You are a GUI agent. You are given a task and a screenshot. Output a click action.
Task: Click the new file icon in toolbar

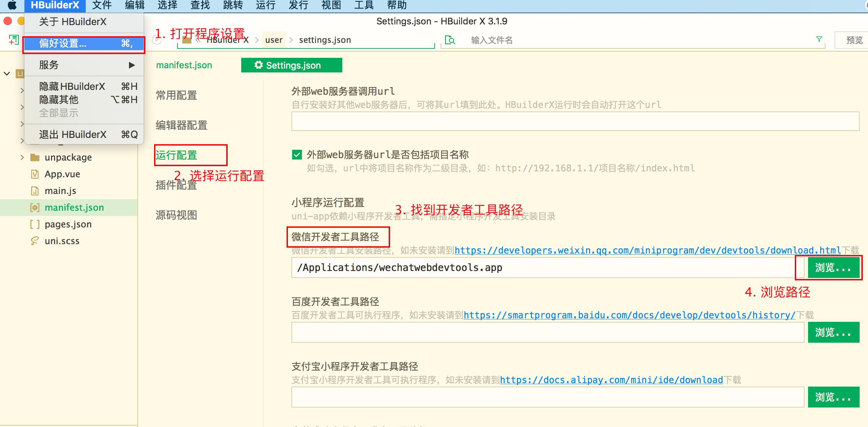pyautogui.click(x=14, y=40)
